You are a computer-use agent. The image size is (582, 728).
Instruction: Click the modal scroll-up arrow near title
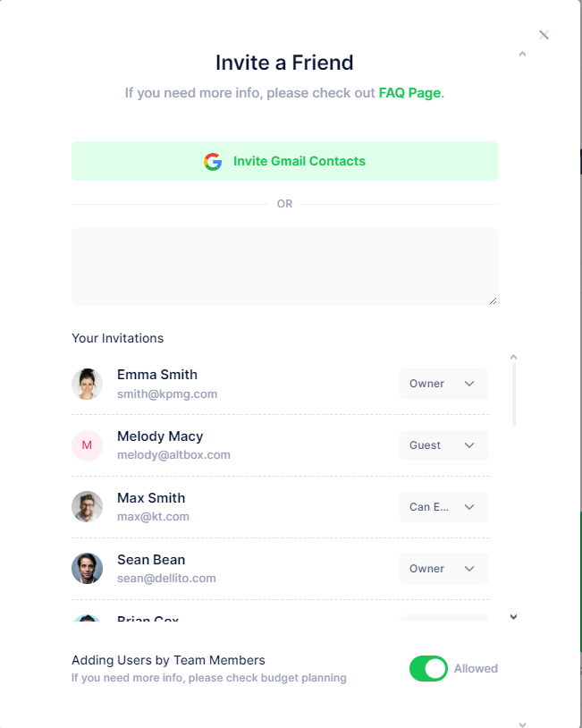coord(522,55)
